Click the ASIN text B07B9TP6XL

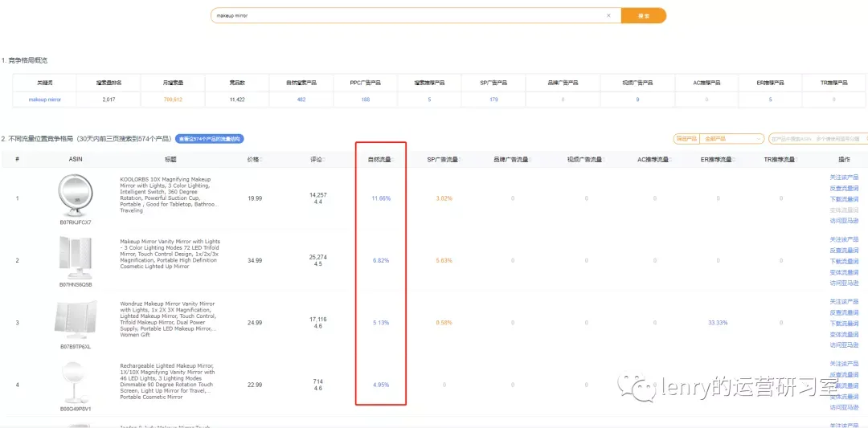(76, 347)
